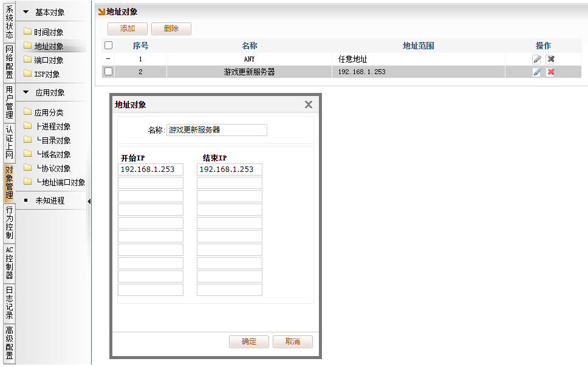Collapse the sidebar using the left arrow handle
This screenshot has width=588, height=367.
point(89,201)
